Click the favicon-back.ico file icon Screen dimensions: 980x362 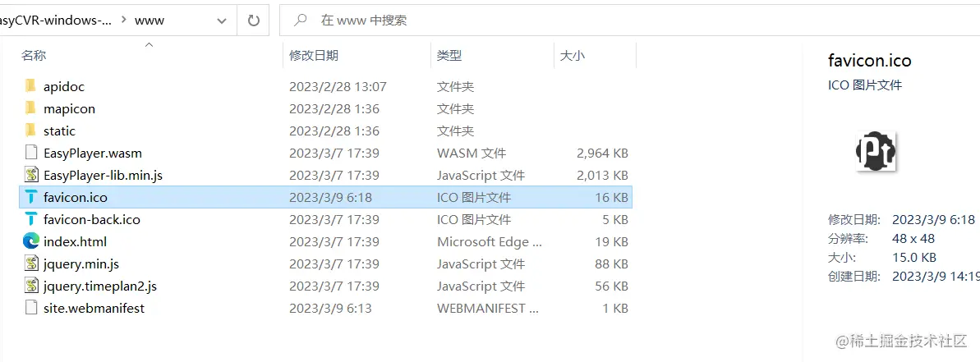click(x=30, y=220)
